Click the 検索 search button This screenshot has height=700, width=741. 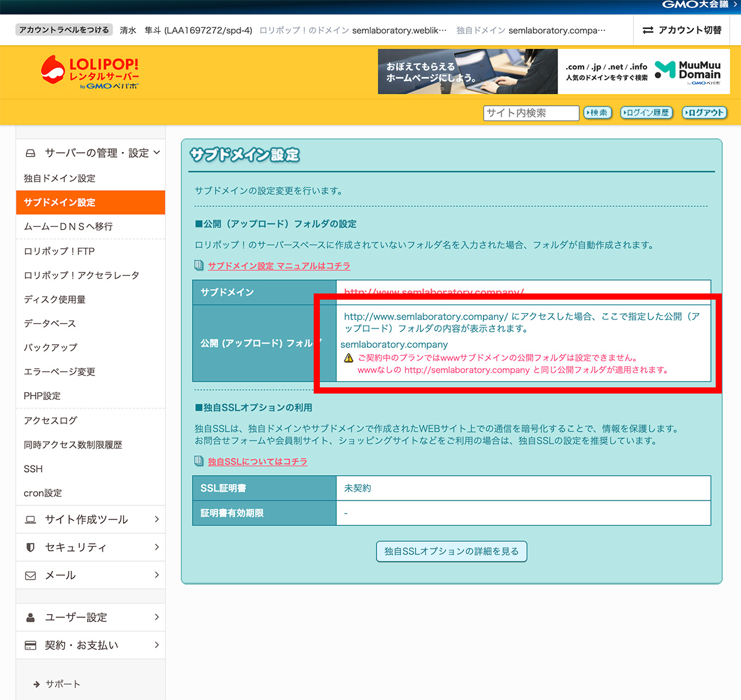coord(597,113)
